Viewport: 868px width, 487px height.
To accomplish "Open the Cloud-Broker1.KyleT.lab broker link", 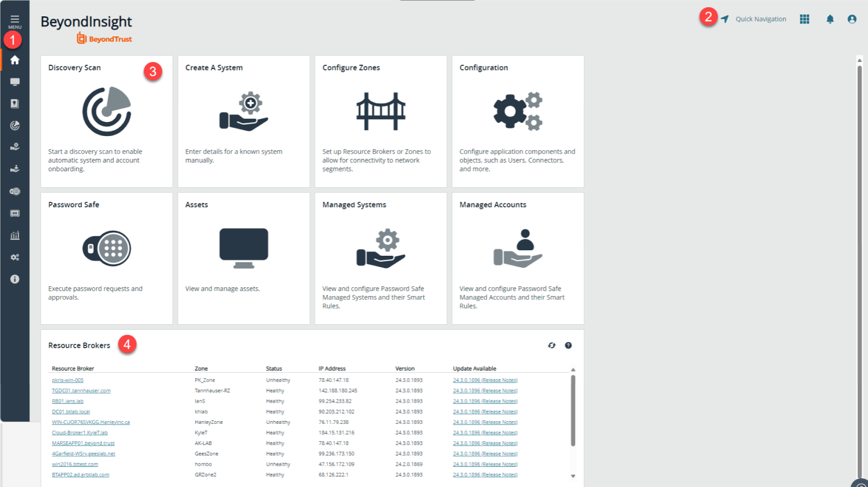I will [x=80, y=433].
